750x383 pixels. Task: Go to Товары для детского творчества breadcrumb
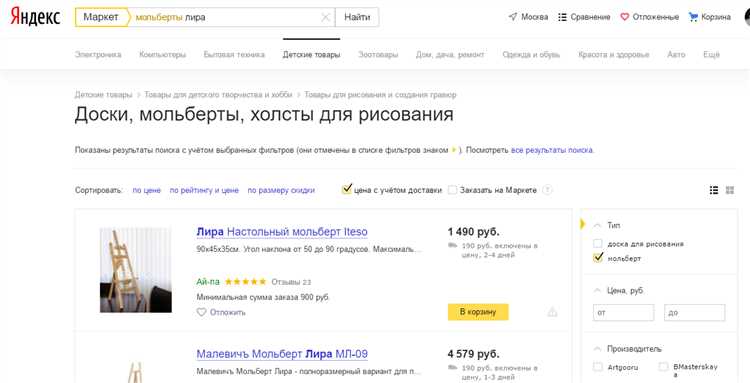pyautogui.click(x=218, y=95)
